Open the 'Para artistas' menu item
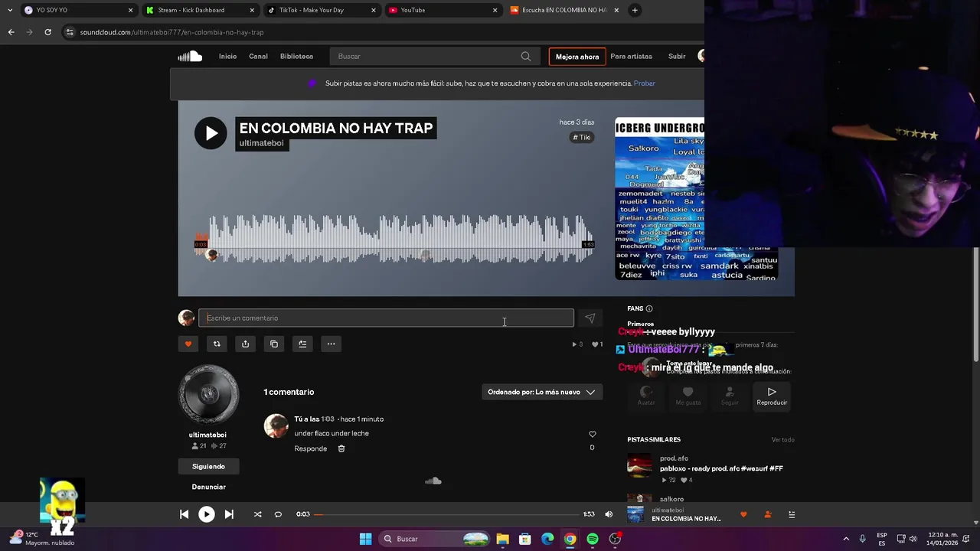Image resolution: width=980 pixels, height=551 pixels. click(631, 56)
